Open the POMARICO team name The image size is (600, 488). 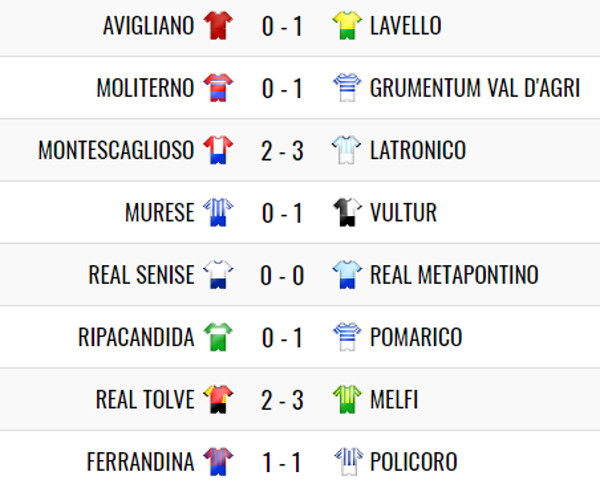[416, 337]
